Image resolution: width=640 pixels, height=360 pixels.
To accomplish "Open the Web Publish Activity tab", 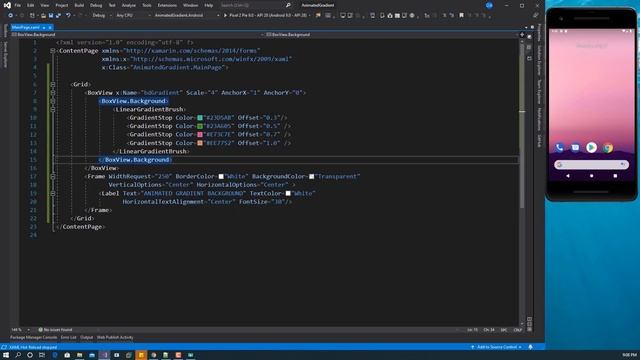I will (115, 338).
